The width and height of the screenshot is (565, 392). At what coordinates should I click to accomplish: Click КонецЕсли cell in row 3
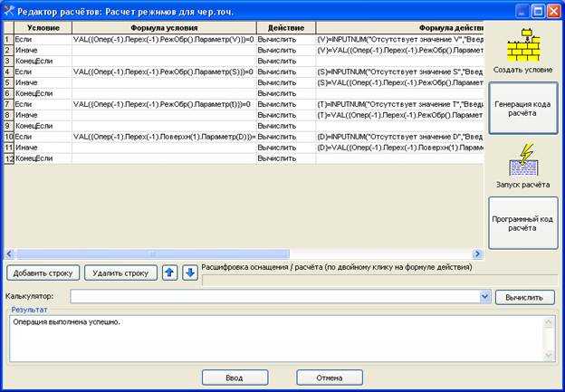[x=43, y=61]
